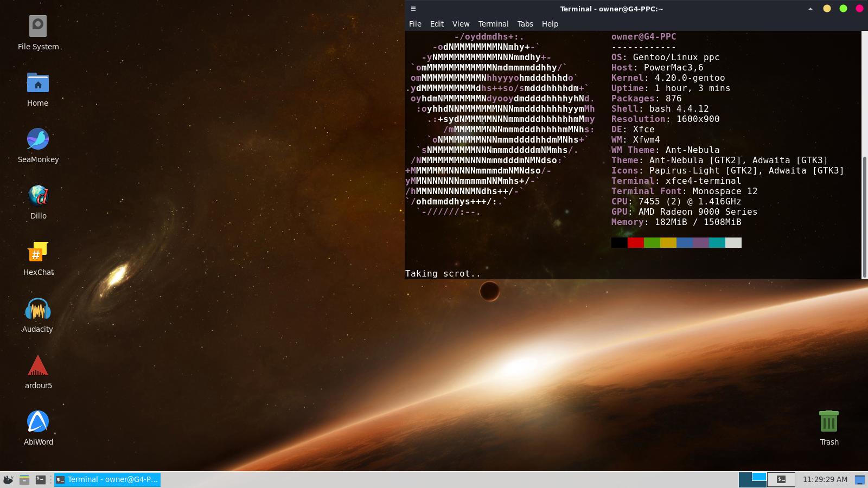868x488 pixels.
Task: Open the Help menu in Terminal
Action: [x=550, y=24]
